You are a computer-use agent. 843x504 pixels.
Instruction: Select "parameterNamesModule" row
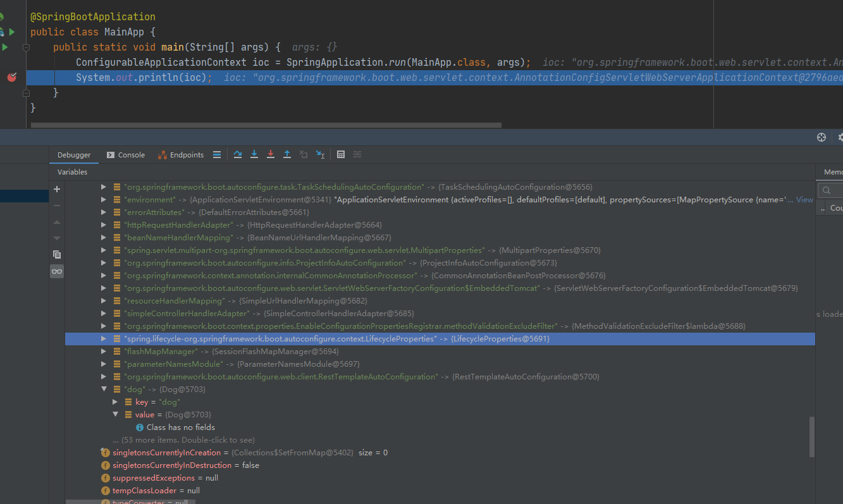[x=440, y=364]
